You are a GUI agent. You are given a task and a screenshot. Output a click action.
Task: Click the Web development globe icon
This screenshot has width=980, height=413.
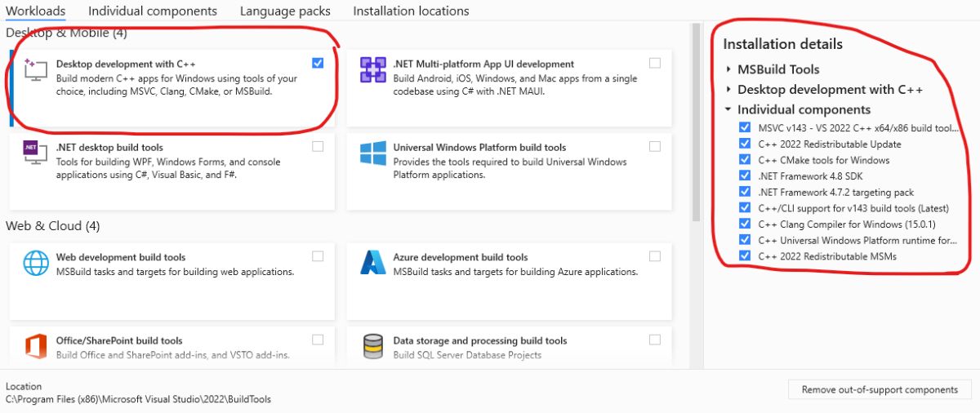36,263
